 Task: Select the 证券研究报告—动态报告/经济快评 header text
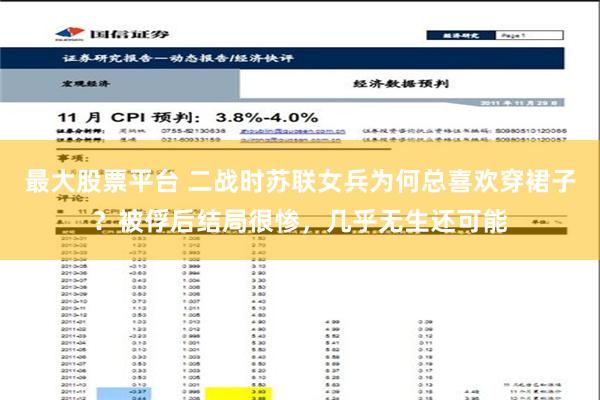point(178,58)
